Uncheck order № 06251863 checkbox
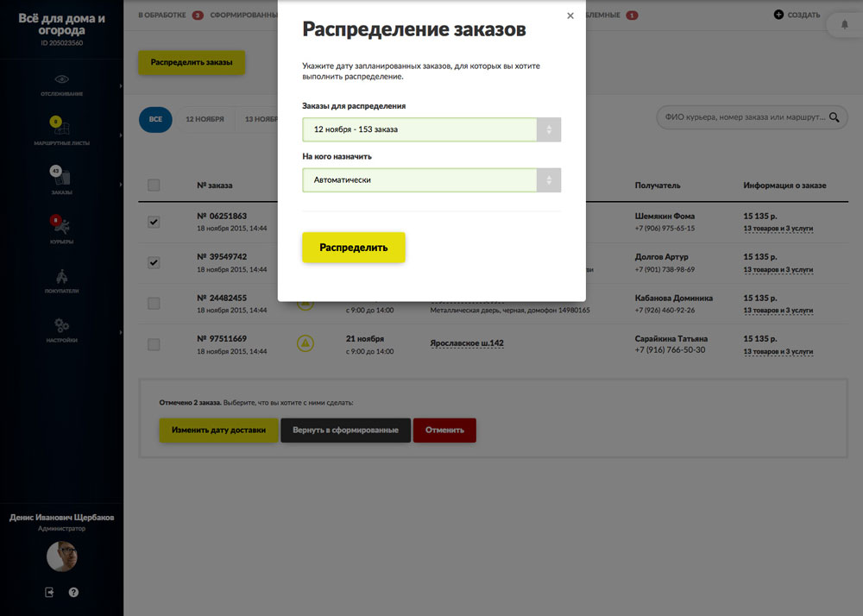 (154, 222)
